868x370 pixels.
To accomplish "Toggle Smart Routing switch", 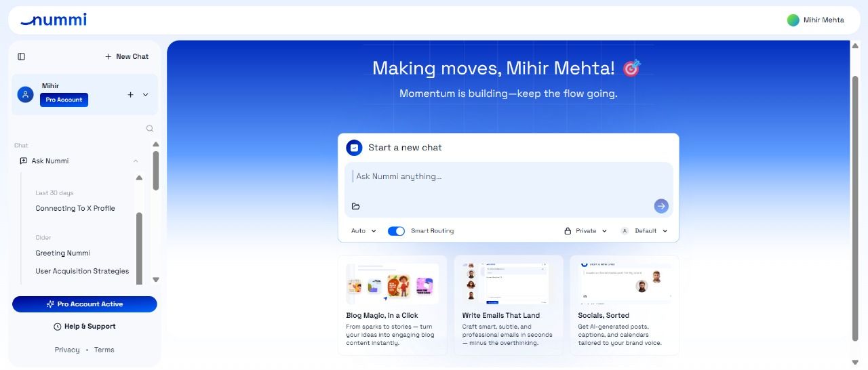I will (x=396, y=231).
